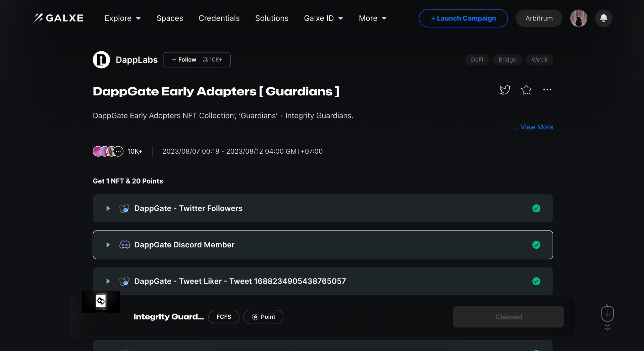
Task: Open the Solutions menu item
Action: click(272, 18)
